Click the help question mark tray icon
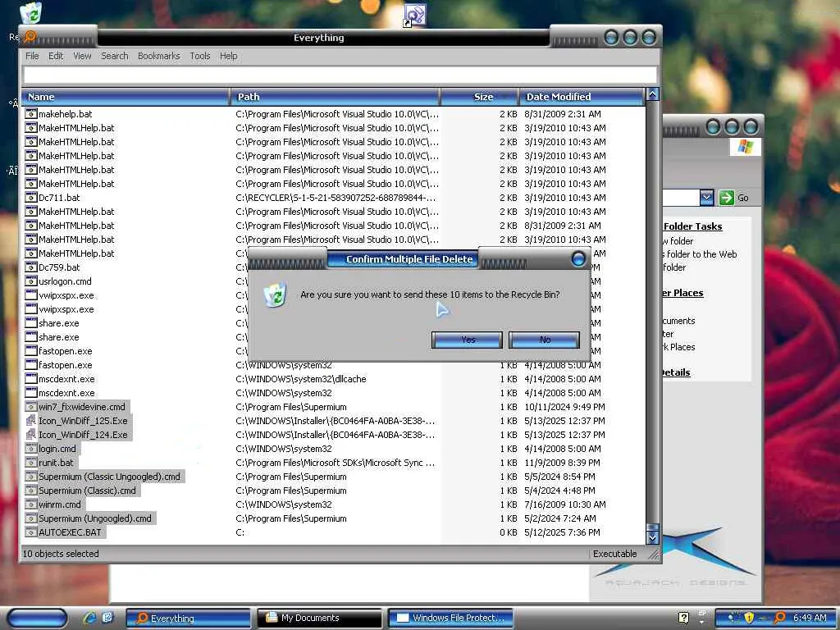 pos(683,618)
